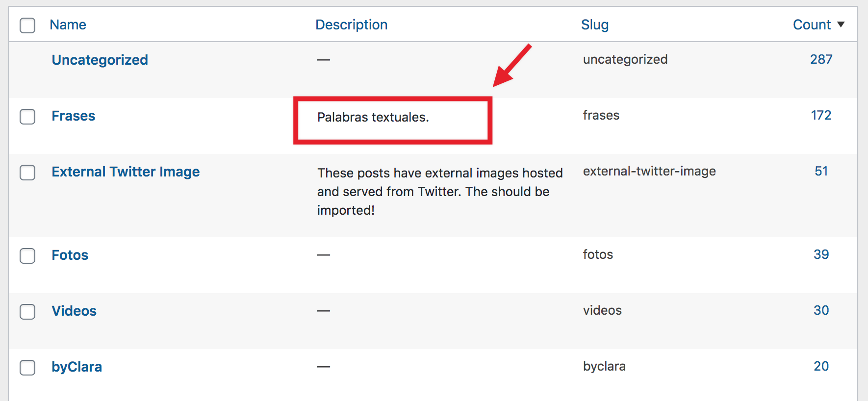Image resolution: width=868 pixels, height=401 pixels.
Task: Sort the table by Name column
Action: [68, 25]
